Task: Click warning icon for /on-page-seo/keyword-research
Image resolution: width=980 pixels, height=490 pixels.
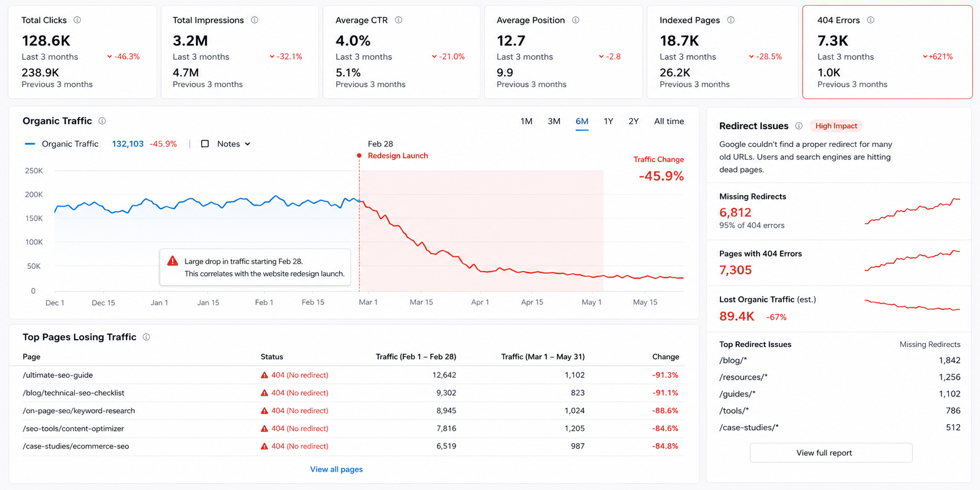Action: coord(265,410)
